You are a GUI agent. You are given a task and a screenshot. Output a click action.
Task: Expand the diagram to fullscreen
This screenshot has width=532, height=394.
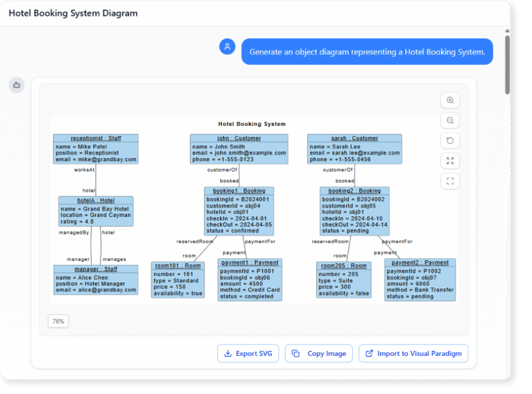[x=450, y=161]
